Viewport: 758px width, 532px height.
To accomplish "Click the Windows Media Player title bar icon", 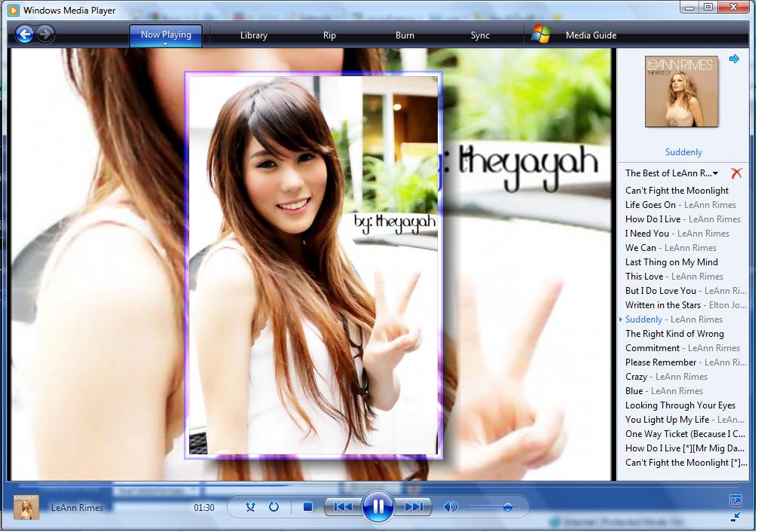I will (x=14, y=10).
